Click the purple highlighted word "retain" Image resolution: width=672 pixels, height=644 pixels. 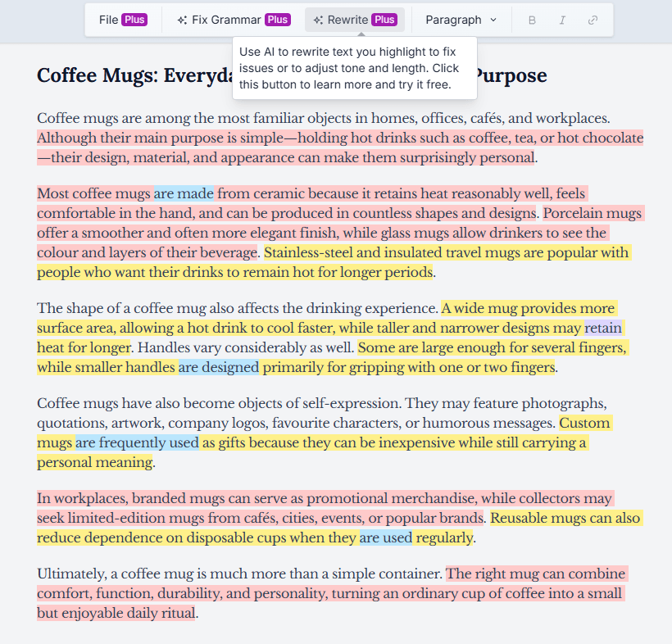click(x=603, y=328)
